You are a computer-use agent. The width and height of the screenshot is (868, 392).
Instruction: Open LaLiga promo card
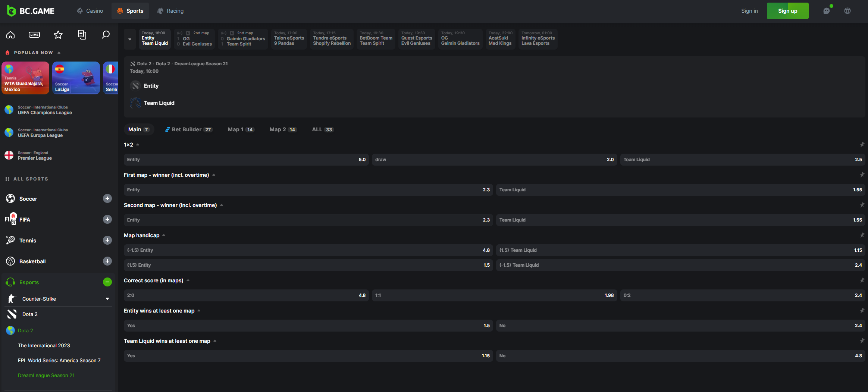pyautogui.click(x=76, y=78)
